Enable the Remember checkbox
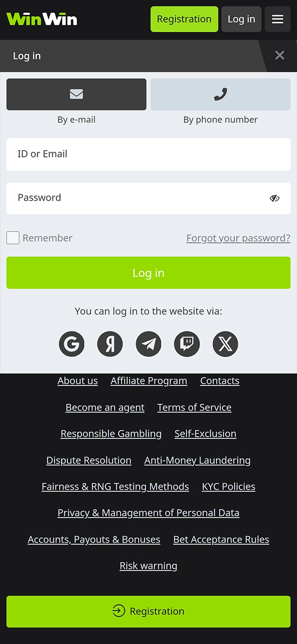 point(13,237)
